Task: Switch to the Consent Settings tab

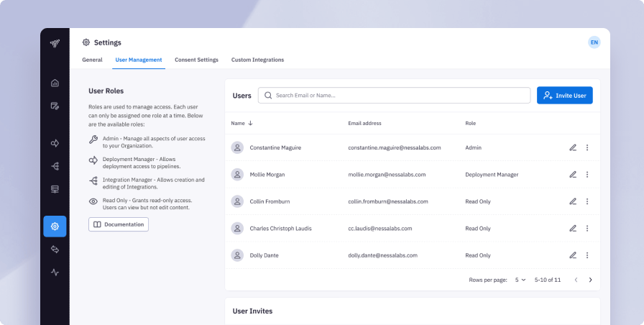Action: 196,60
